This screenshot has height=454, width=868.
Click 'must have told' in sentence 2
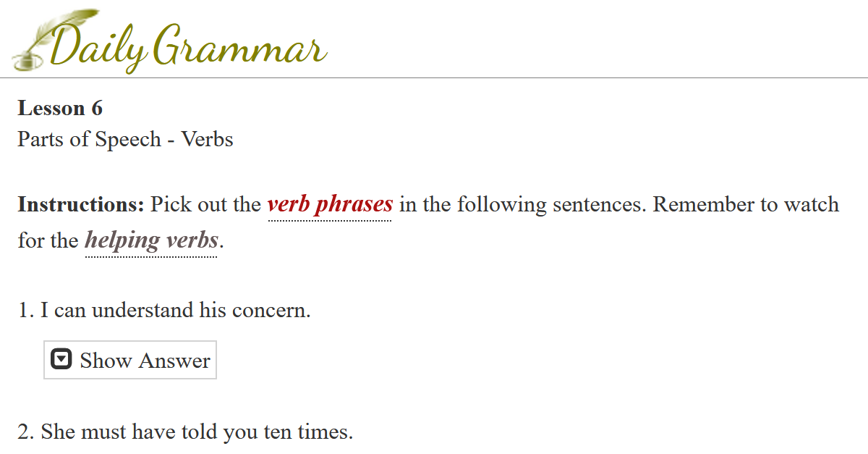tap(148, 432)
